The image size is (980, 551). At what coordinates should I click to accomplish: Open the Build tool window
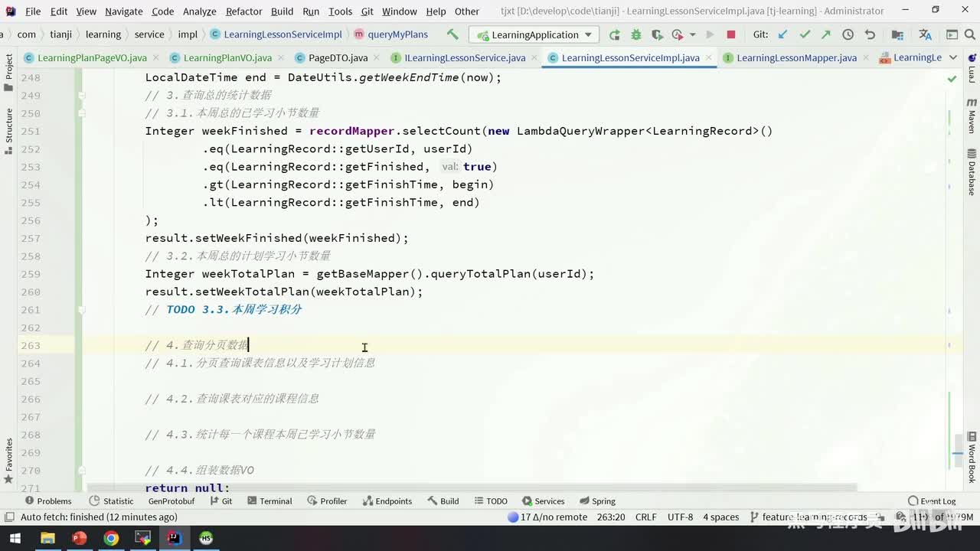pos(443,501)
